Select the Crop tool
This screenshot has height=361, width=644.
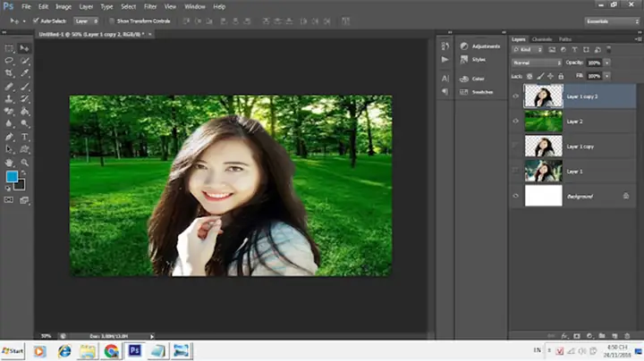(x=9, y=73)
